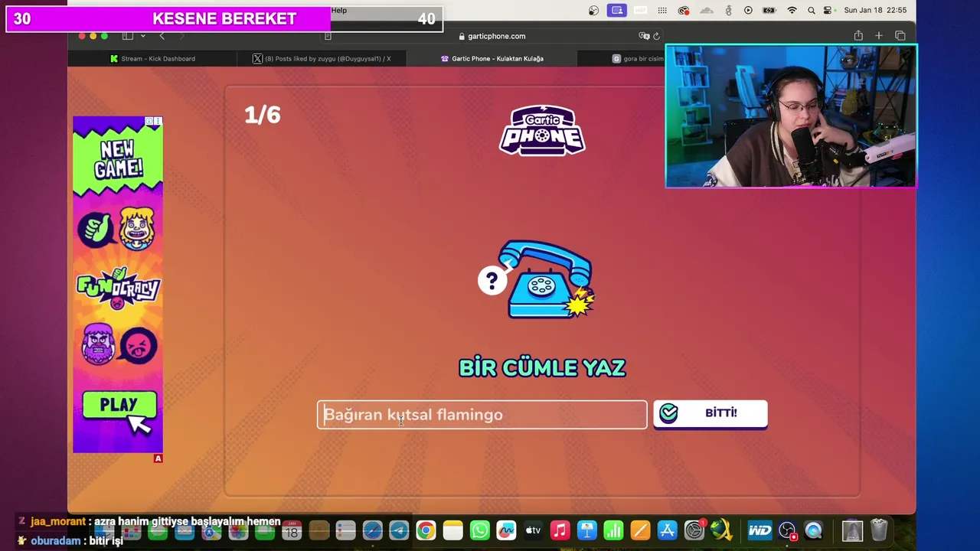
Task: Open Notes app from the Dock
Action: click(452, 530)
